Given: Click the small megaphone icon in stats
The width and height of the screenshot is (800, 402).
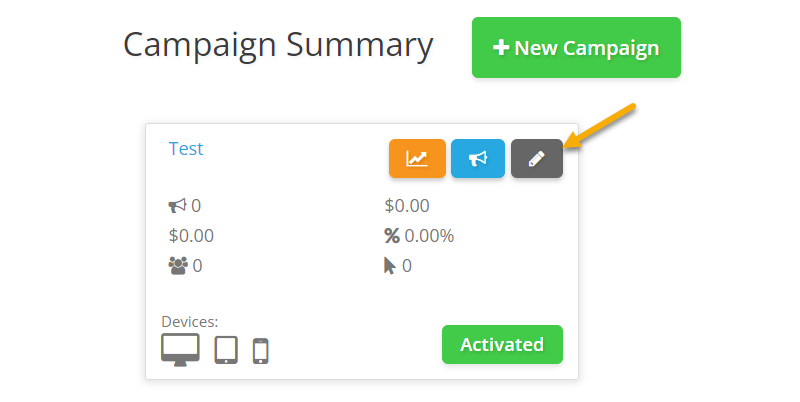Looking at the screenshot, I should point(177,206).
